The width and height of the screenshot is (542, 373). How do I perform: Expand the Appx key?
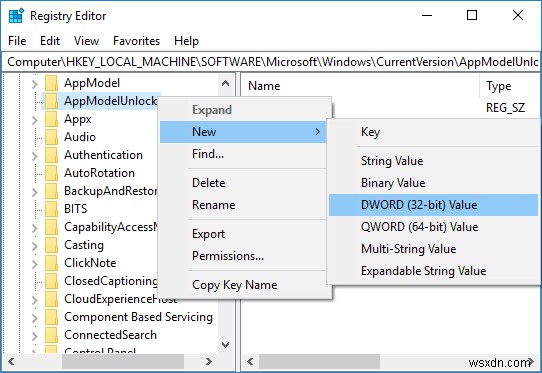[35, 120]
